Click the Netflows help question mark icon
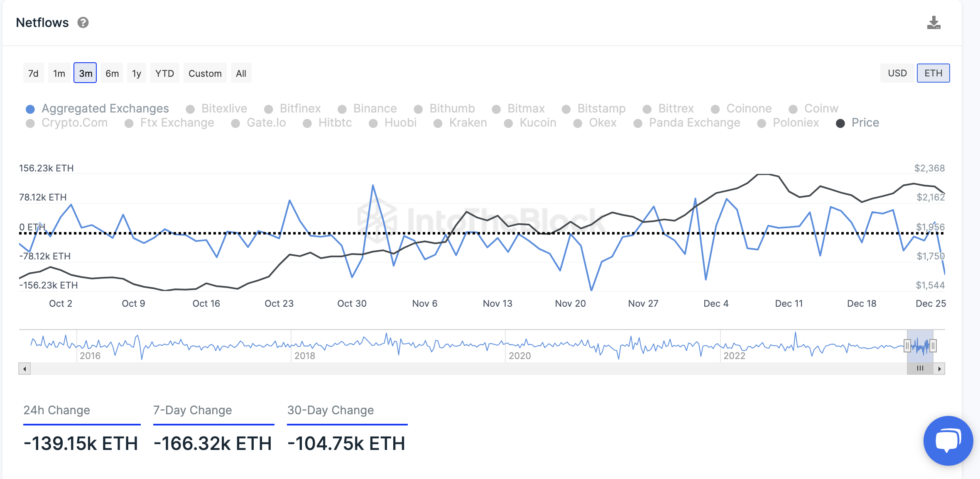This screenshot has height=479, width=980. pyautogui.click(x=83, y=22)
